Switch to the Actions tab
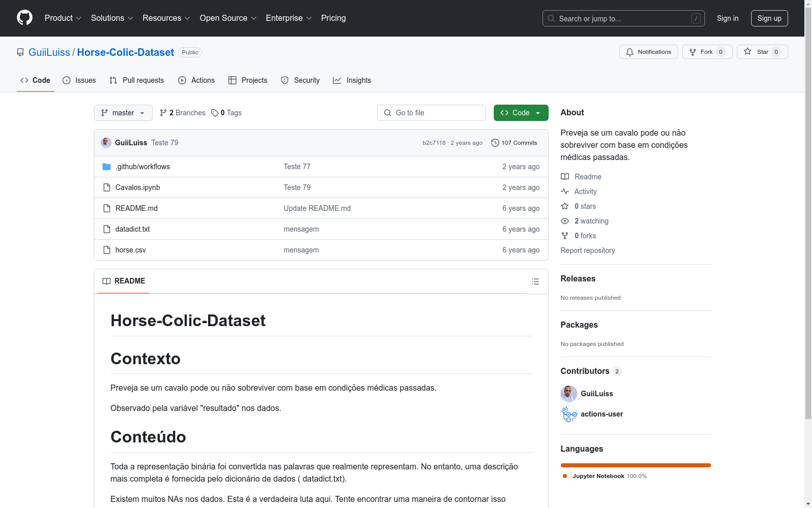The image size is (812, 508). (196, 80)
